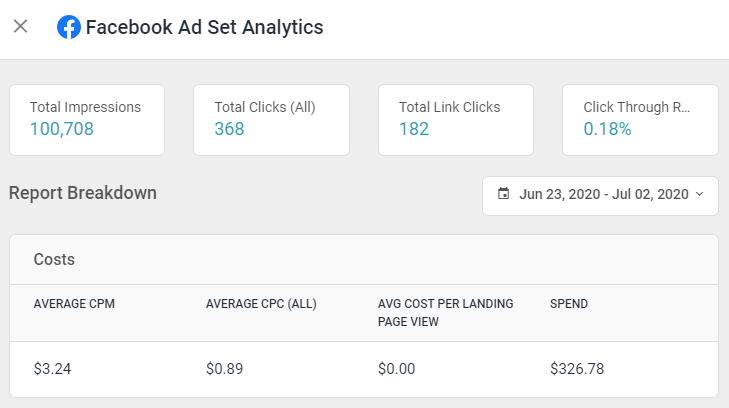Screen dimensions: 729x408
Task: Select the Total Link Clicks card
Action: coord(455,119)
